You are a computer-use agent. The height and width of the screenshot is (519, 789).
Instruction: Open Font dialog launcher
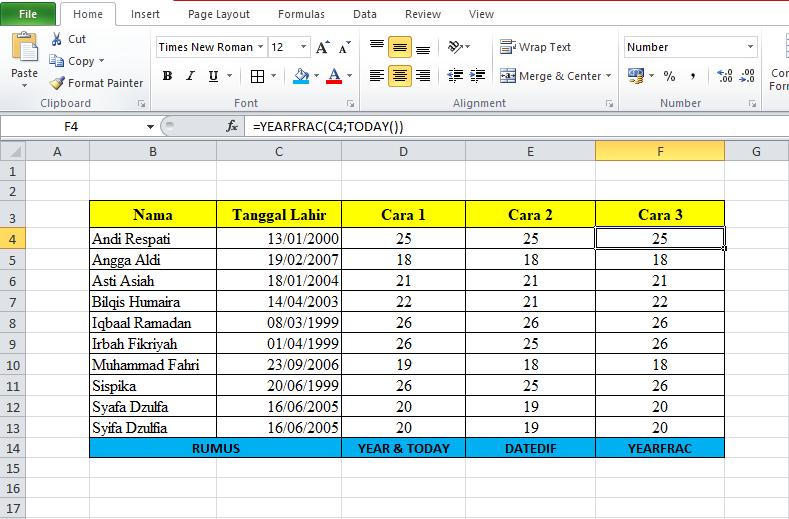[350, 104]
